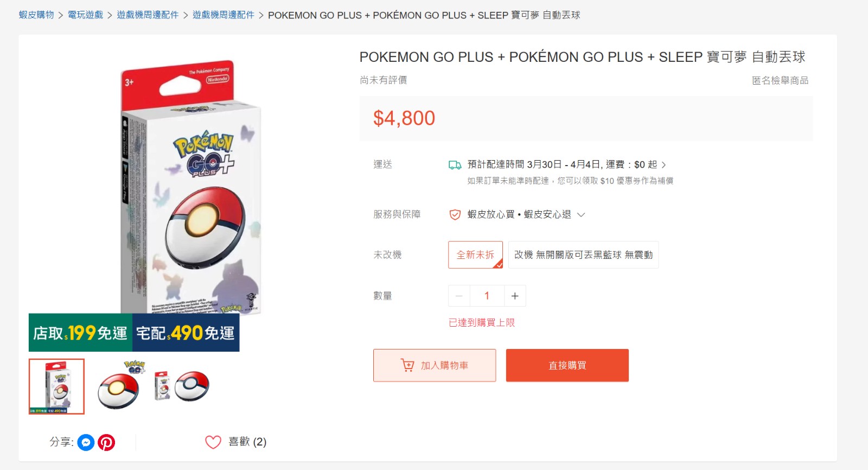The width and height of the screenshot is (868, 470).
Task: Expand 蝦皮放心買 service guarantee dropdown
Action: coord(581,215)
